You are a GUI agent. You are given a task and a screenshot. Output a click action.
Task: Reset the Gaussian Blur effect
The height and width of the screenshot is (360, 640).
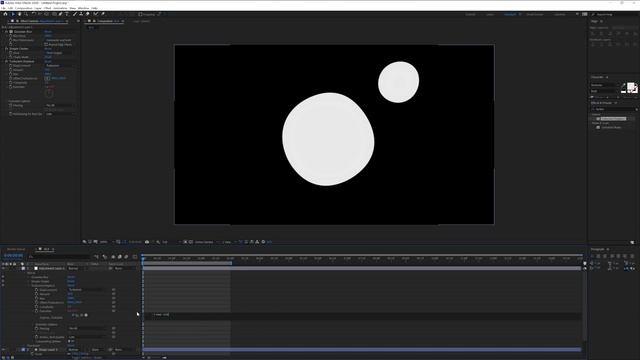48,31
